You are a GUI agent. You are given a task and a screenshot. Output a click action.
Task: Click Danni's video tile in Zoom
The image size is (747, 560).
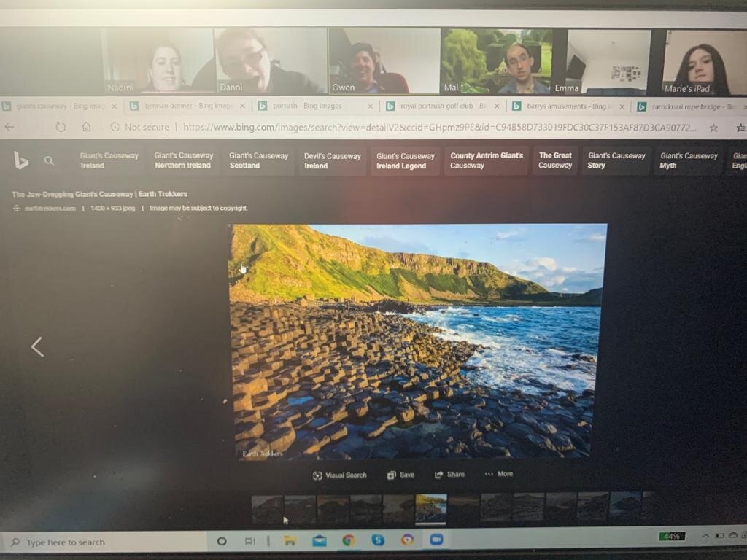pos(271,61)
